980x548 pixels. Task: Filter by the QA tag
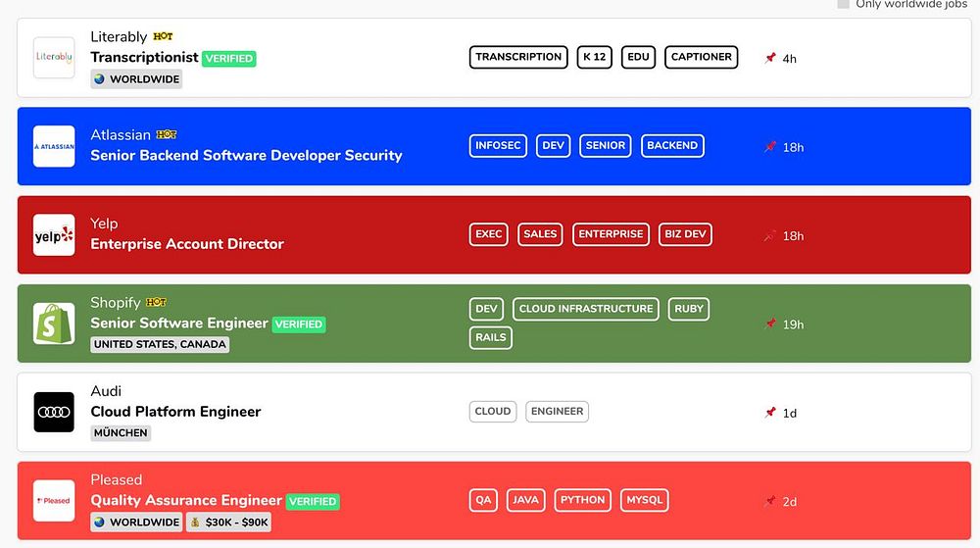(x=484, y=500)
